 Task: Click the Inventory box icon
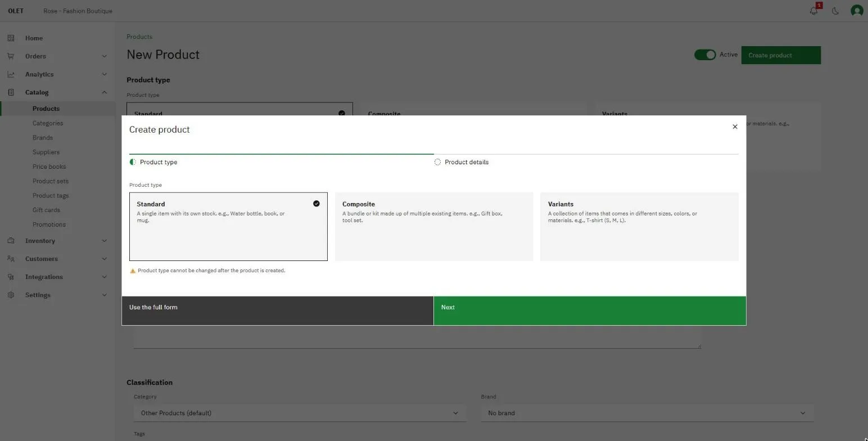point(11,241)
